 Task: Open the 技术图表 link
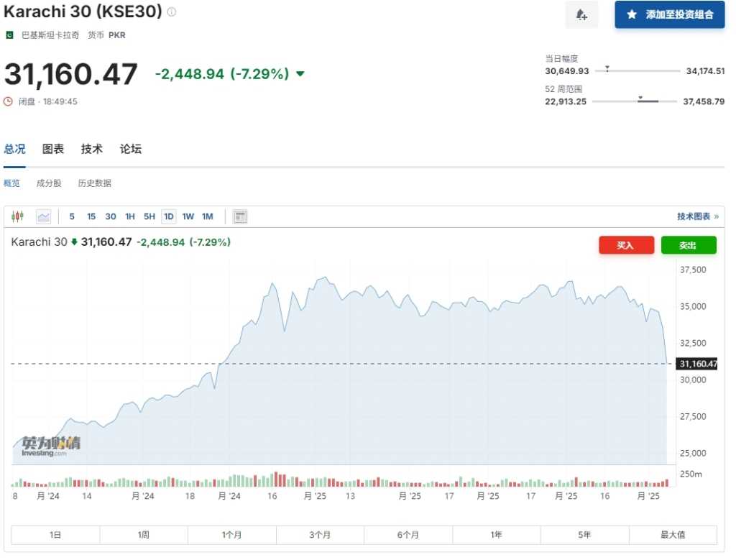click(x=697, y=216)
